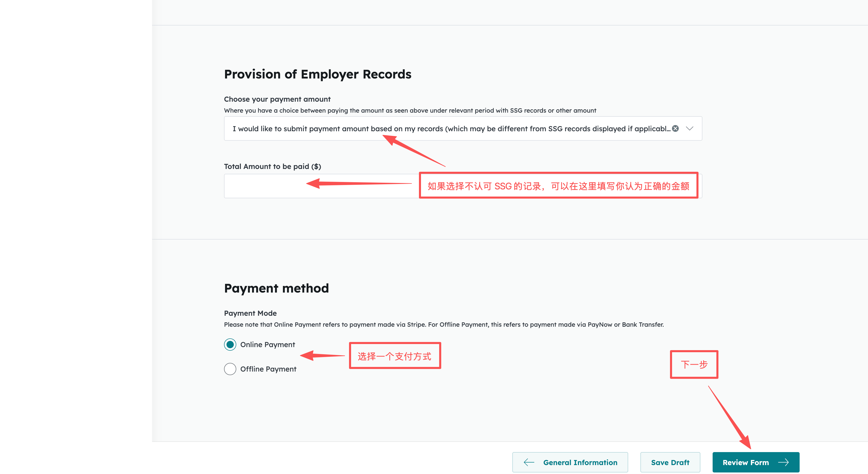Click the Payment method section heading
The width and height of the screenshot is (868, 474).
tap(276, 288)
